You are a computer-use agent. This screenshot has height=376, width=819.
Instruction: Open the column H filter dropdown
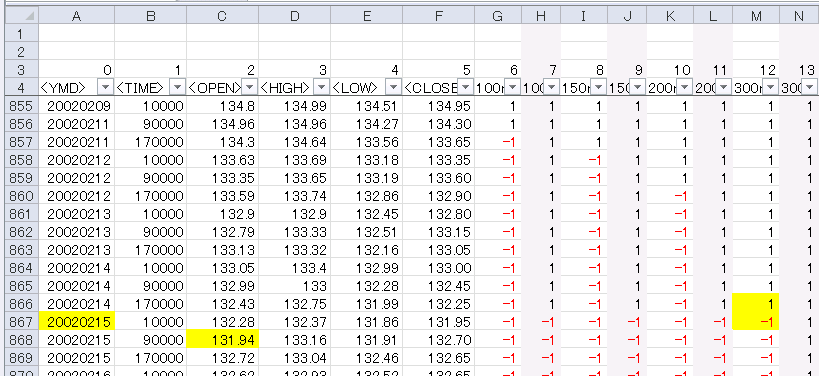click(x=552, y=87)
